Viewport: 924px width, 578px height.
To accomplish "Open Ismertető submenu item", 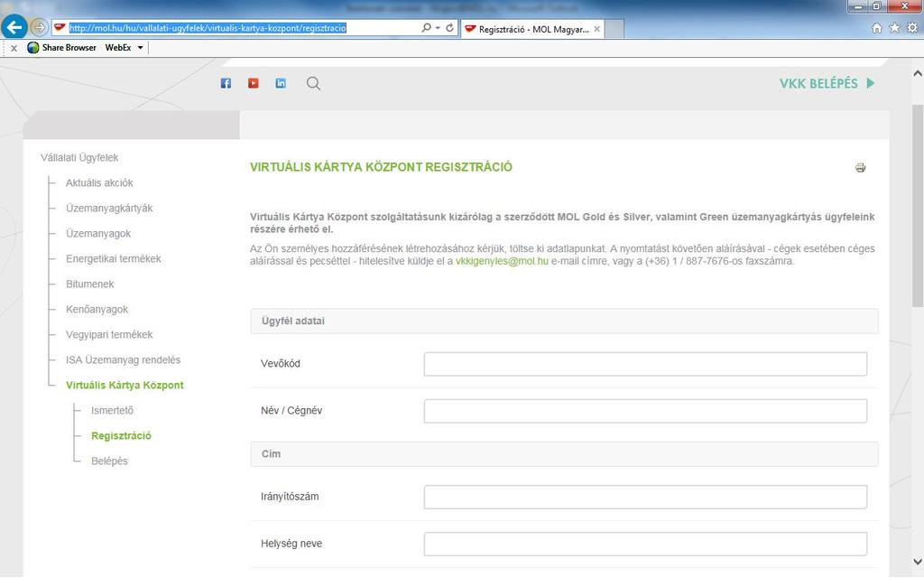I will tap(112, 411).
